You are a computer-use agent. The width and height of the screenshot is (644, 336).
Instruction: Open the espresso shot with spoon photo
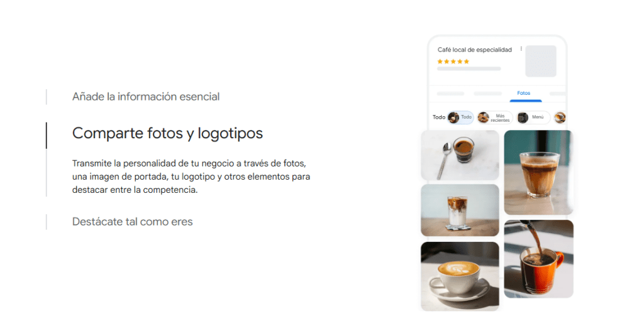[x=460, y=155]
